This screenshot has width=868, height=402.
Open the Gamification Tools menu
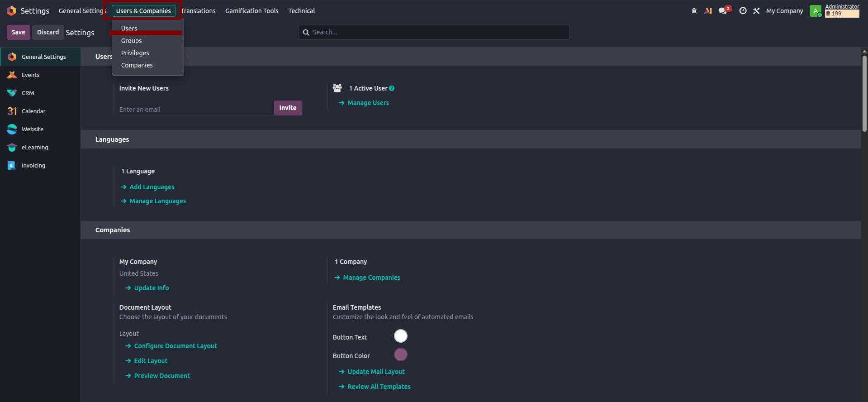point(252,11)
